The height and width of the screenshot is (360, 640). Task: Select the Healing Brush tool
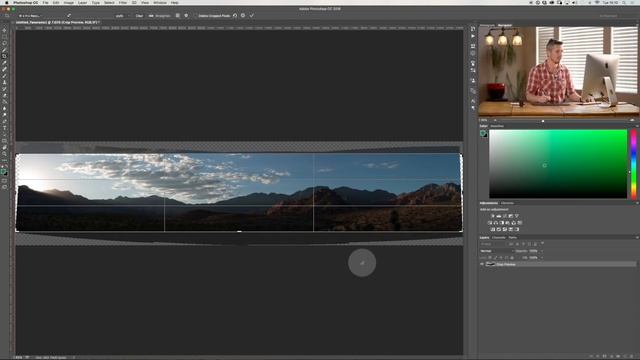(x=4, y=69)
